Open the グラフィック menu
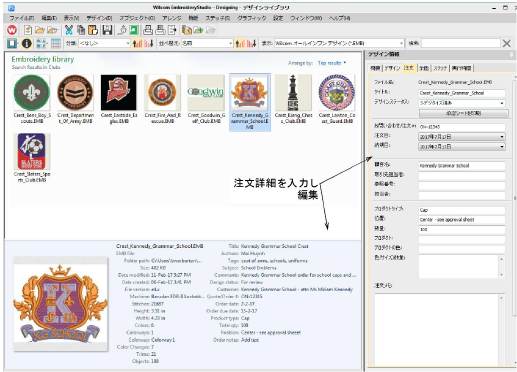517x372 pixels. 251,18
